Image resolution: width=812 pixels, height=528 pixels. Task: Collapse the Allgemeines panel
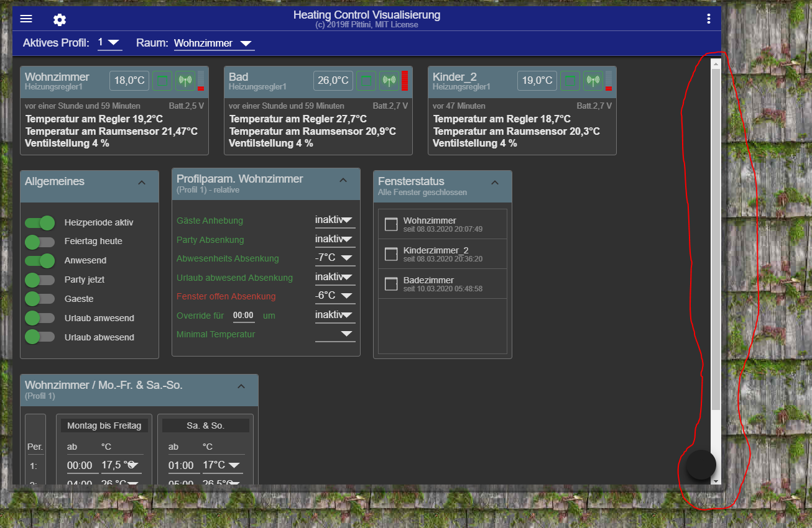[x=142, y=182]
